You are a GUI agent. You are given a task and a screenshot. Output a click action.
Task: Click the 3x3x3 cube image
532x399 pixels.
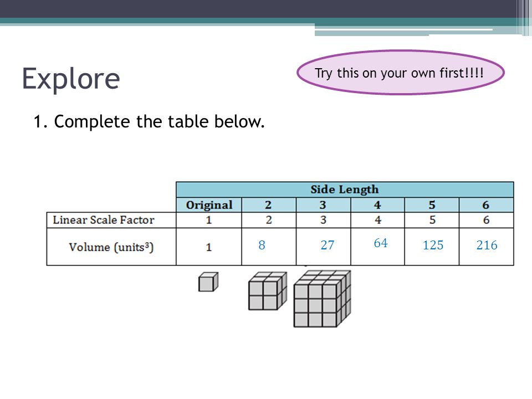click(x=322, y=299)
